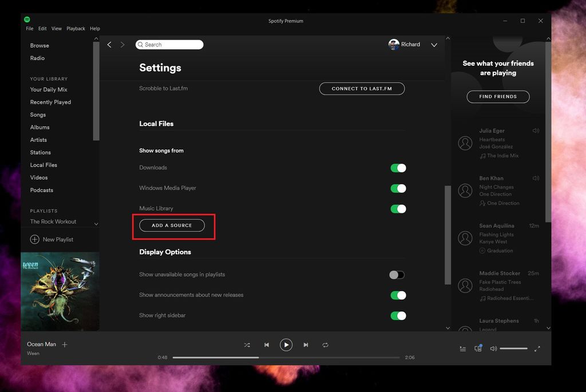Disable the Windows Media Player source
The height and width of the screenshot is (392, 586).
pyautogui.click(x=398, y=188)
